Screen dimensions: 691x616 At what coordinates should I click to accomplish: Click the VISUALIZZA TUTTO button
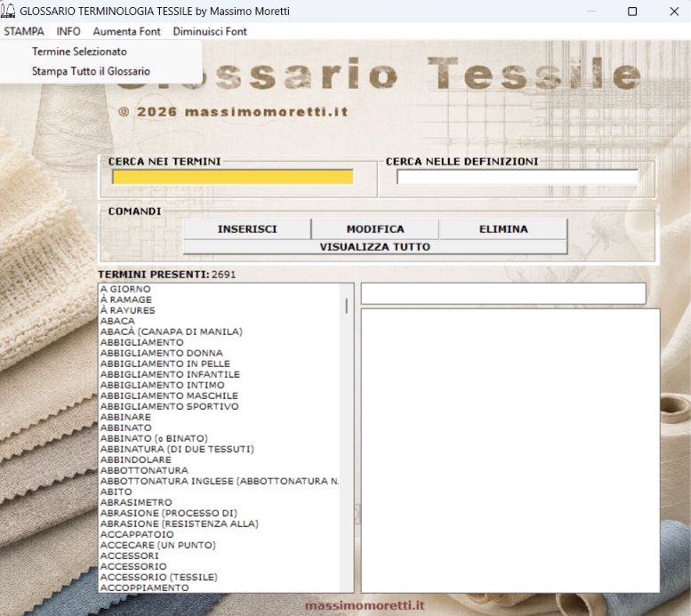(375, 247)
